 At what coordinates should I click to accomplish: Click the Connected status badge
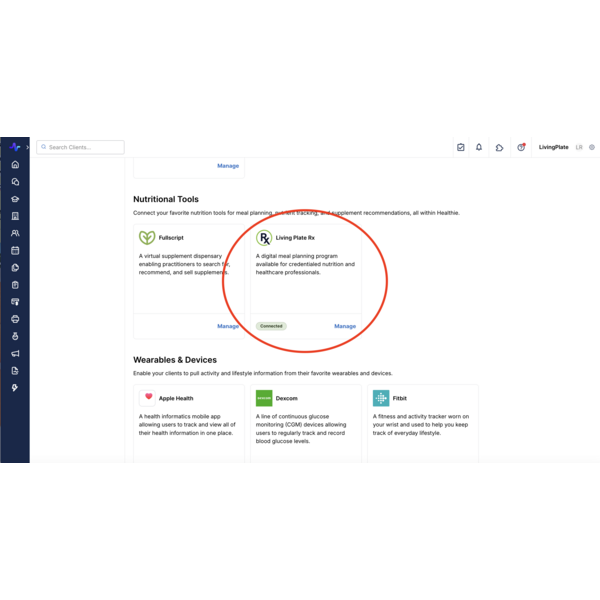pyautogui.click(x=271, y=326)
